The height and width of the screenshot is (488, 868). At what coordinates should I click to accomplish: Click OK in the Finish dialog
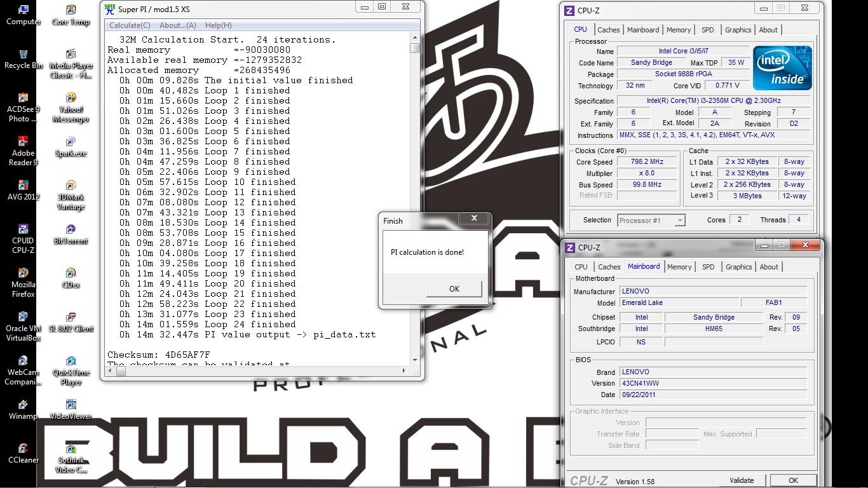(454, 288)
